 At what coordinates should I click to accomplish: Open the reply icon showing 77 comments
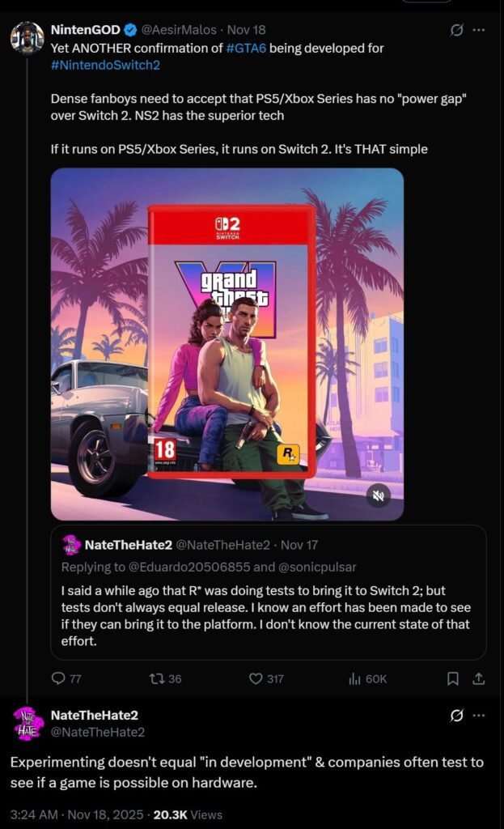coord(58,678)
